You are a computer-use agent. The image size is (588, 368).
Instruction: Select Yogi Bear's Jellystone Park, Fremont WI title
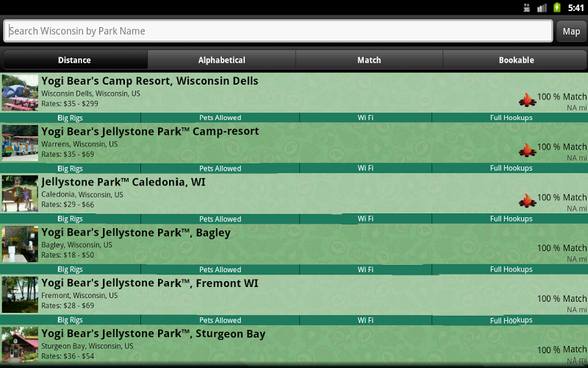150,283
